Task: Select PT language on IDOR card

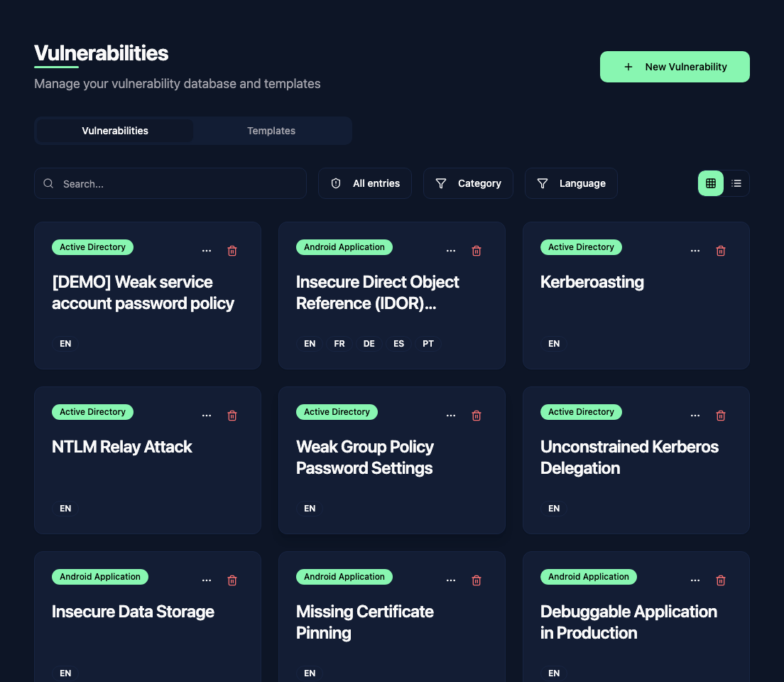Action: (x=428, y=344)
